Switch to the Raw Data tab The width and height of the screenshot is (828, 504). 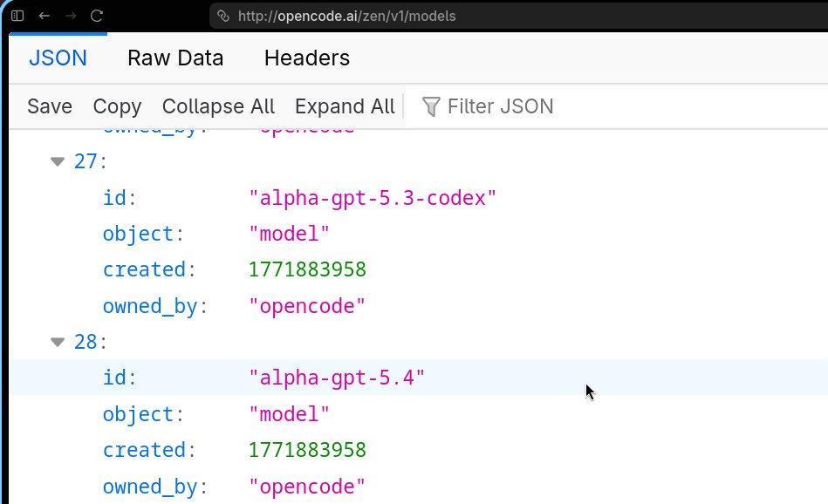(x=175, y=58)
